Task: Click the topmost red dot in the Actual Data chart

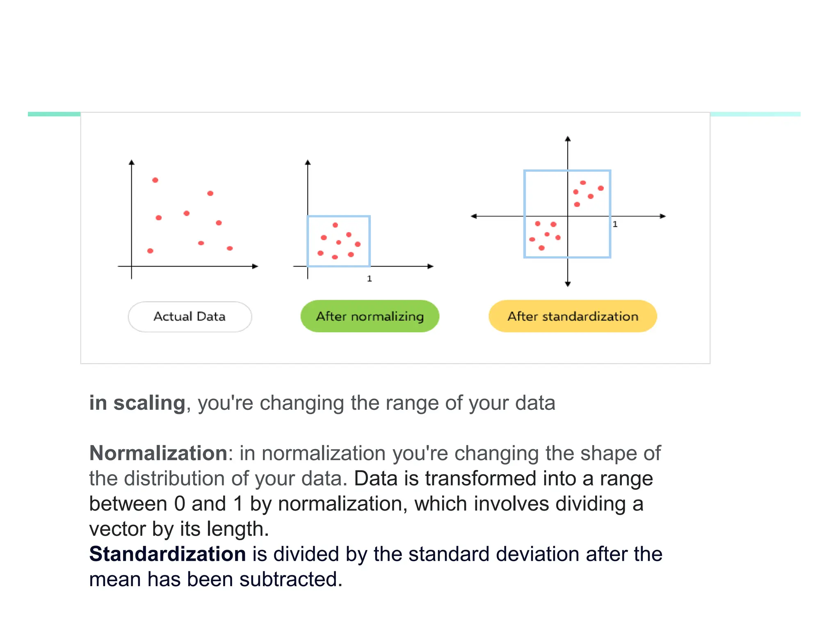Action: [155, 180]
